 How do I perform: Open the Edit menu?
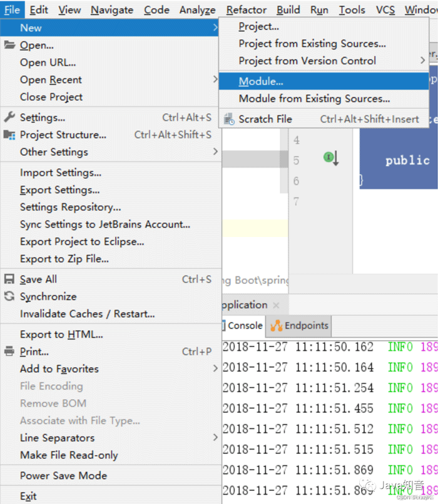(x=39, y=10)
